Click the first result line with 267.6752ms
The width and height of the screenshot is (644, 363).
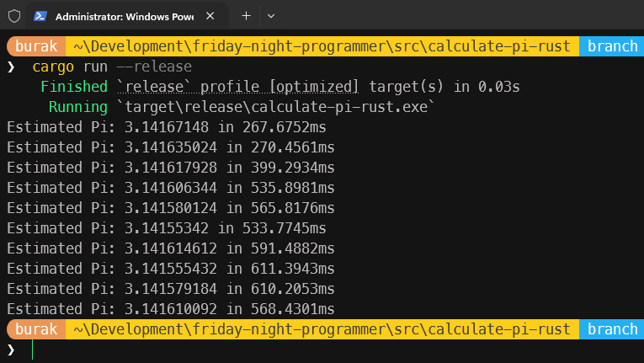[167, 127]
